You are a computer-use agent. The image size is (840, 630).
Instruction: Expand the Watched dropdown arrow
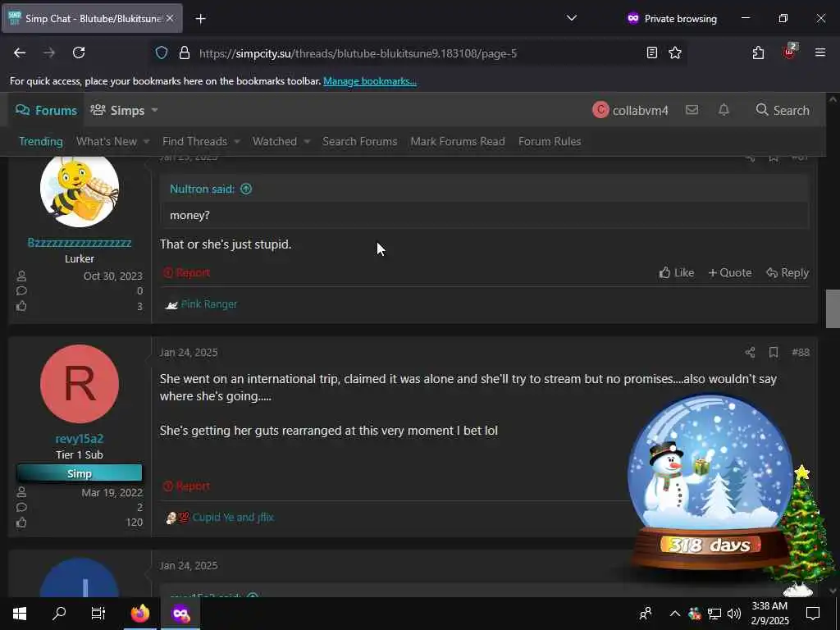[307, 141]
